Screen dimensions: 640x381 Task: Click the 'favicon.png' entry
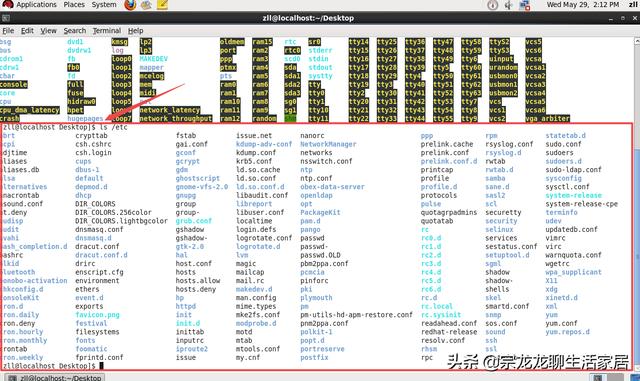pos(97,315)
